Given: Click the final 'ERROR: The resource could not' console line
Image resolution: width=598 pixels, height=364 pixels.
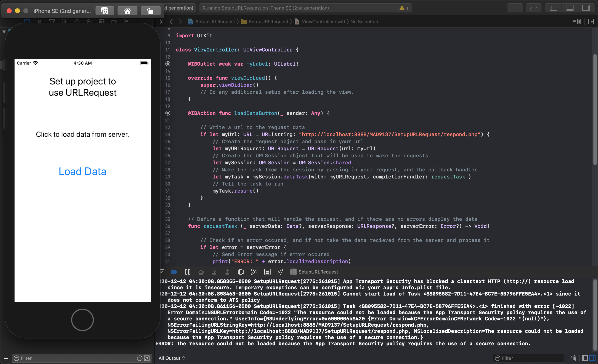Looking at the screenshot, I should point(343,344).
